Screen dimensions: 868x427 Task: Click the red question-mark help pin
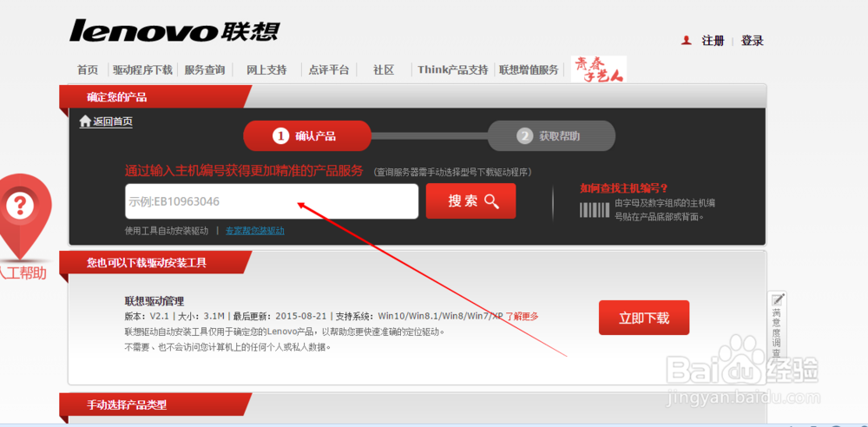pos(20,217)
